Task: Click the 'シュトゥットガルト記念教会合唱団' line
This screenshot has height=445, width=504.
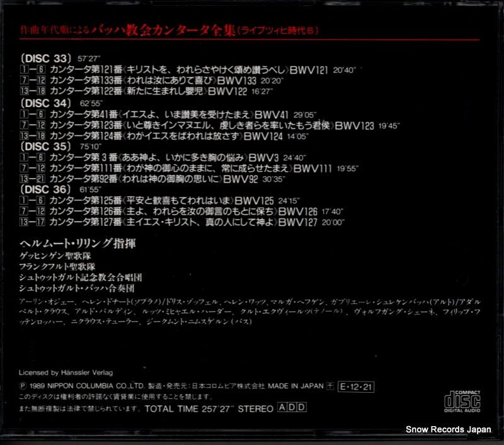Action: (81, 278)
